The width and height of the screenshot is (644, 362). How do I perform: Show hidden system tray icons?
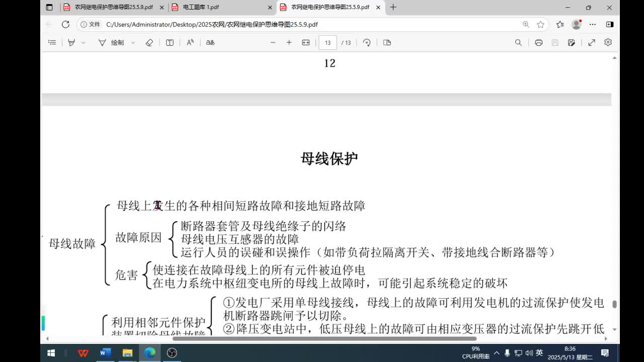(497, 353)
